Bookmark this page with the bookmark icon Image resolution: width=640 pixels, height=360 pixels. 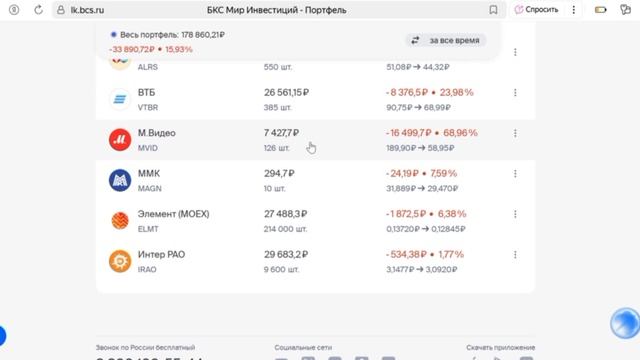click(493, 10)
